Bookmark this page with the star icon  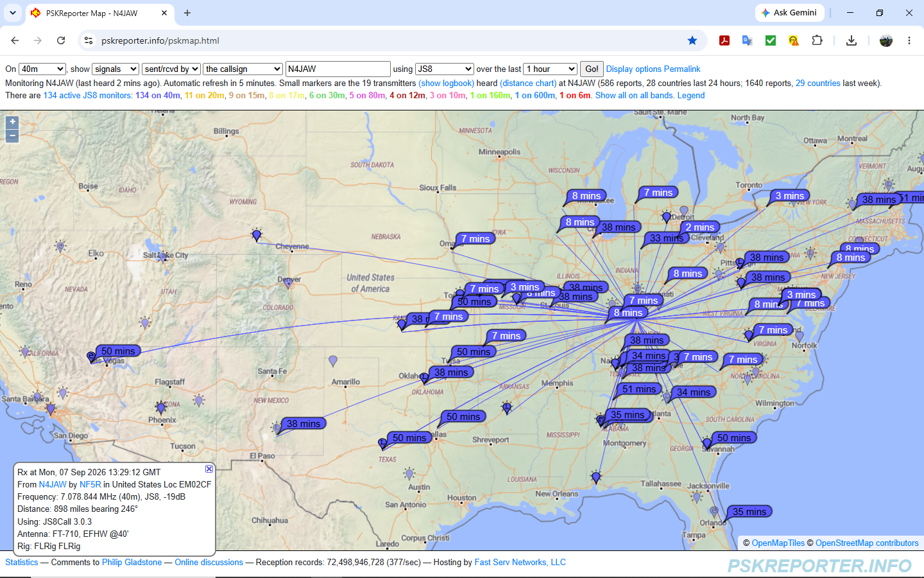[x=692, y=40]
